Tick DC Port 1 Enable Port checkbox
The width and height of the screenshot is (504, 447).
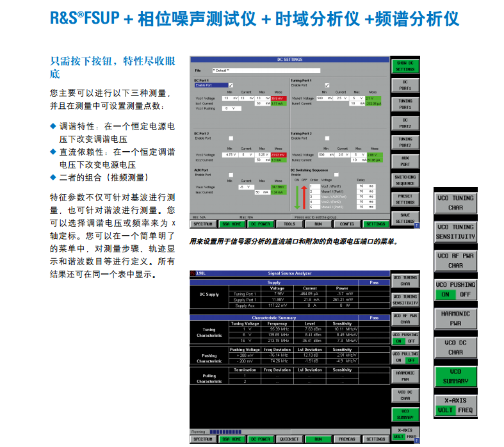(231, 85)
